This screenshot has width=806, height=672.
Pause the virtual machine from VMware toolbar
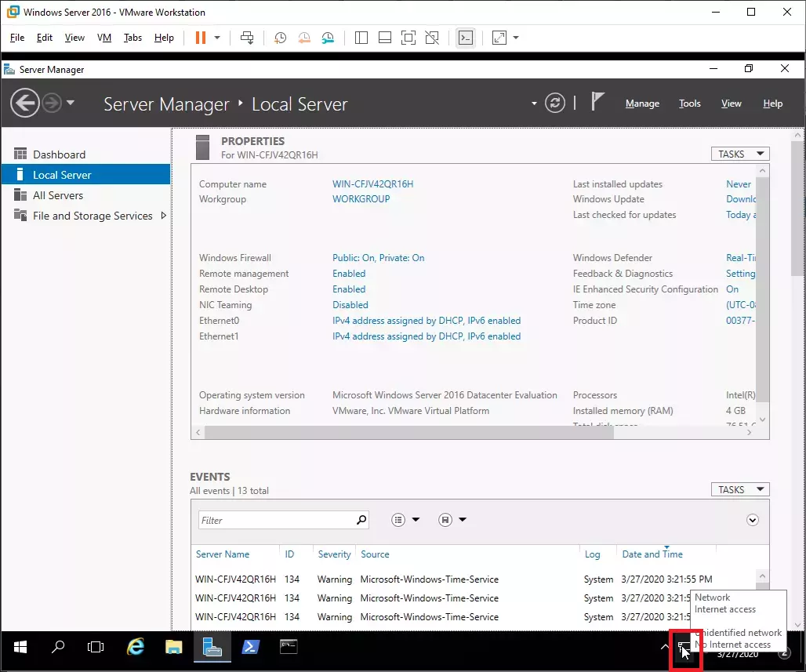click(201, 38)
